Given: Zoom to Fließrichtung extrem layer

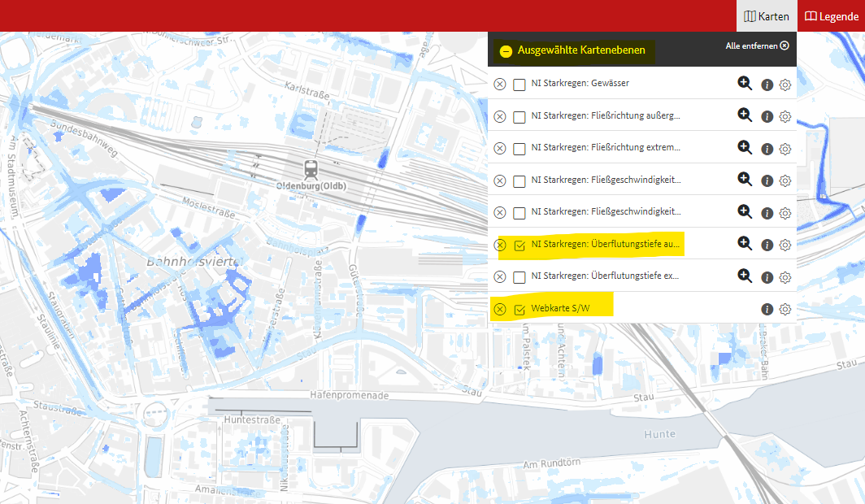Looking at the screenshot, I should click(x=744, y=148).
